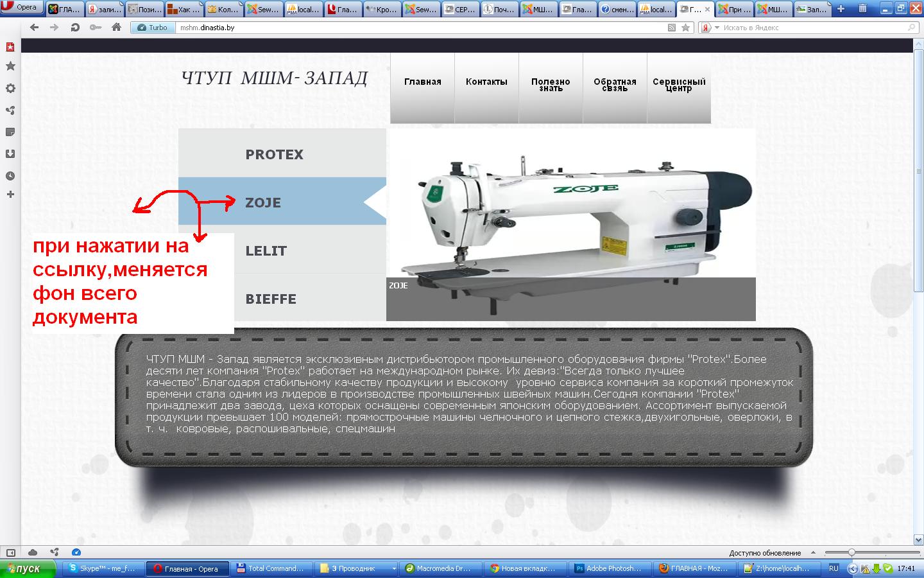Switch to the 'СЕР...' tab
Screen dimensions: 924x578
pyautogui.click(x=460, y=9)
